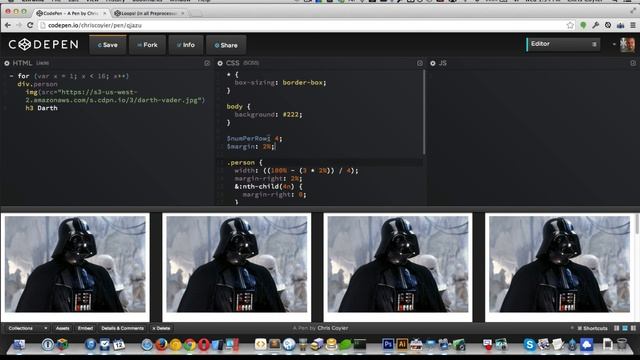Click the green extension icon
The height and width of the screenshot is (360, 640).
click(x=583, y=25)
